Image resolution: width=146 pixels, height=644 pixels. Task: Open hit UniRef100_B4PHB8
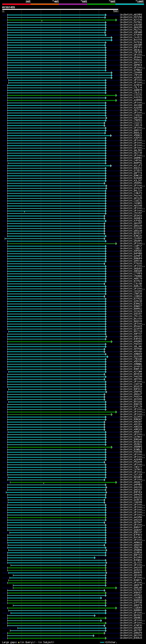(131, 254)
